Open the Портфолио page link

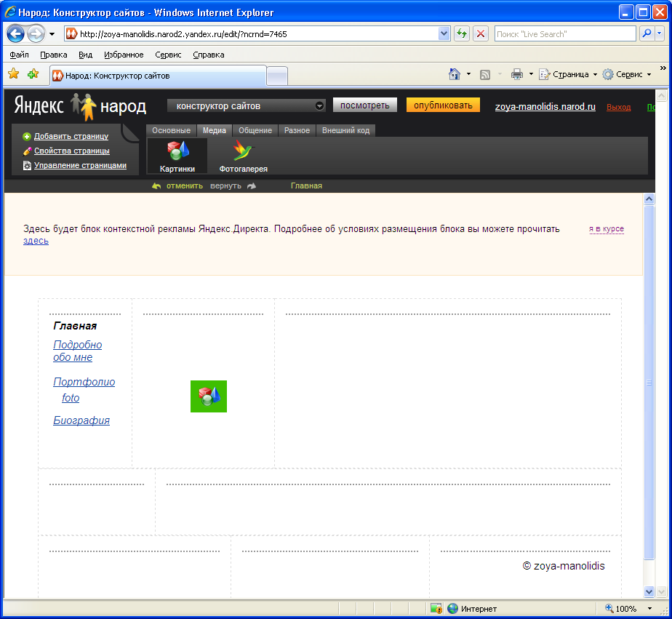pos(84,382)
